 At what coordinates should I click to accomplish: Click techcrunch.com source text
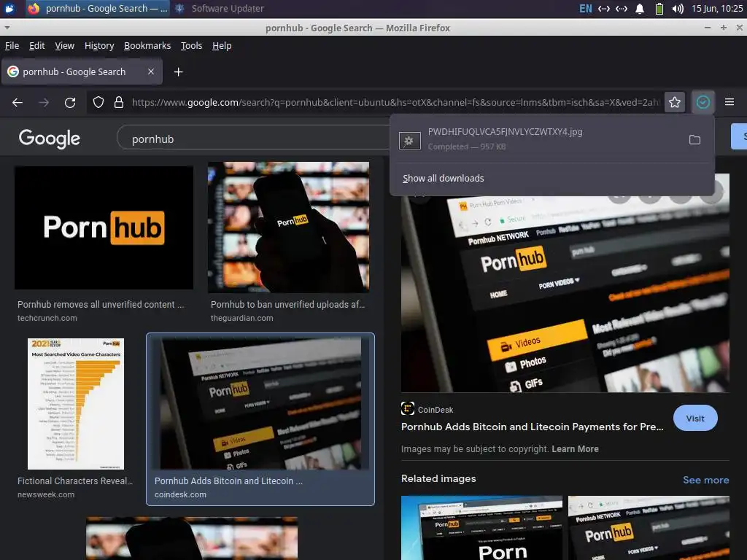click(x=47, y=318)
